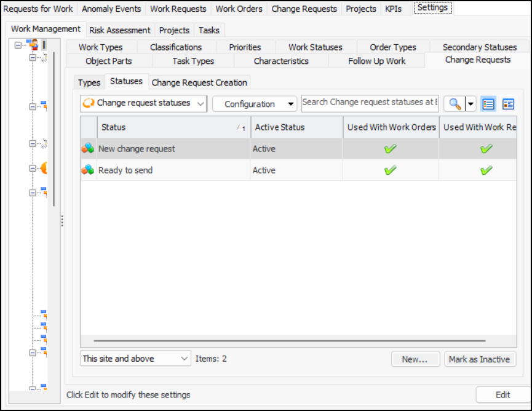The width and height of the screenshot is (532, 411).
Task: Select the Ready to send row text
Action: (x=125, y=170)
